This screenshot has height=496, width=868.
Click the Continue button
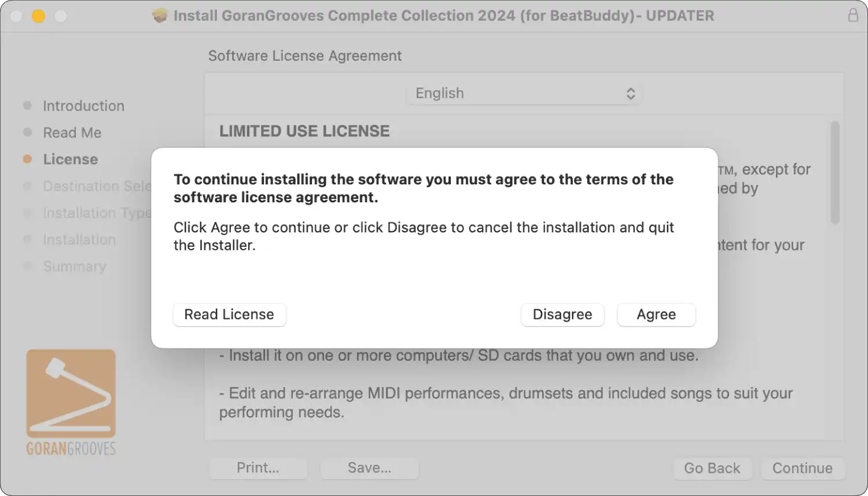pyautogui.click(x=802, y=468)
